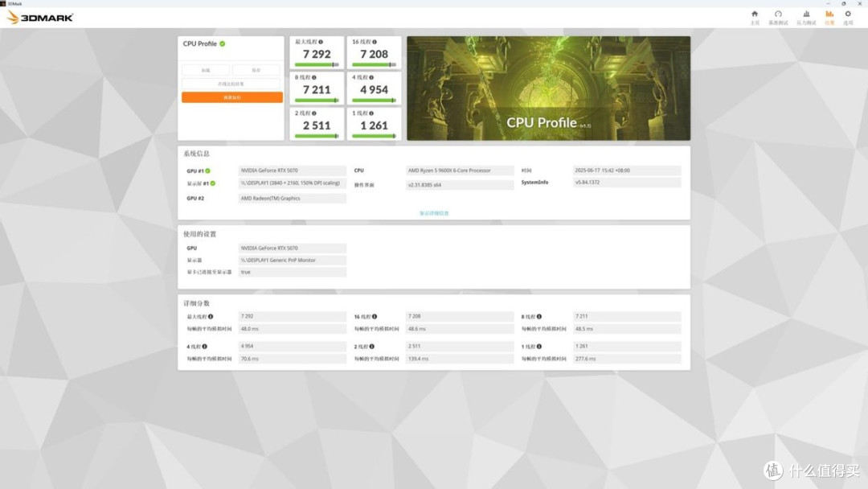Click the green bar under score 7 211
This screenshot has width=868, height=489.
(317, 101)
